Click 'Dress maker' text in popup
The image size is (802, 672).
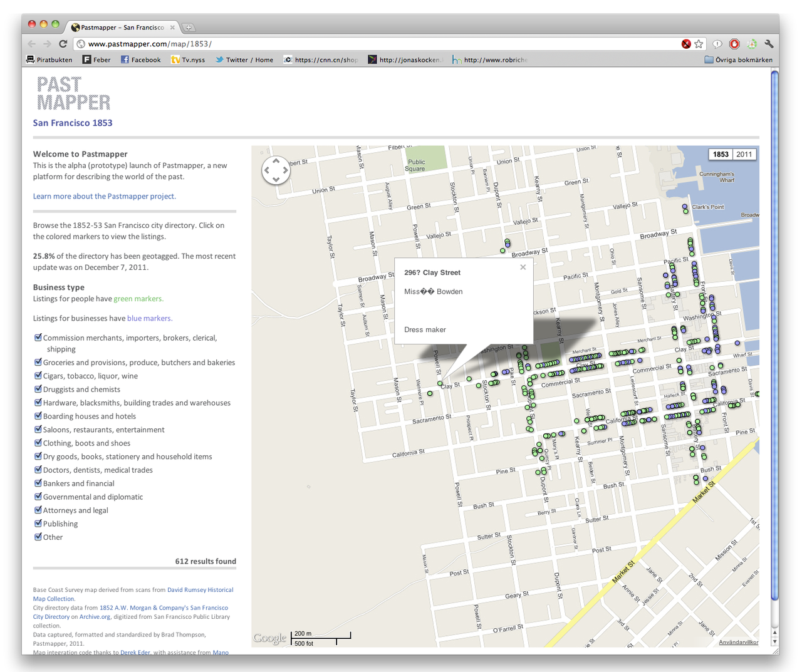[425, 329]
